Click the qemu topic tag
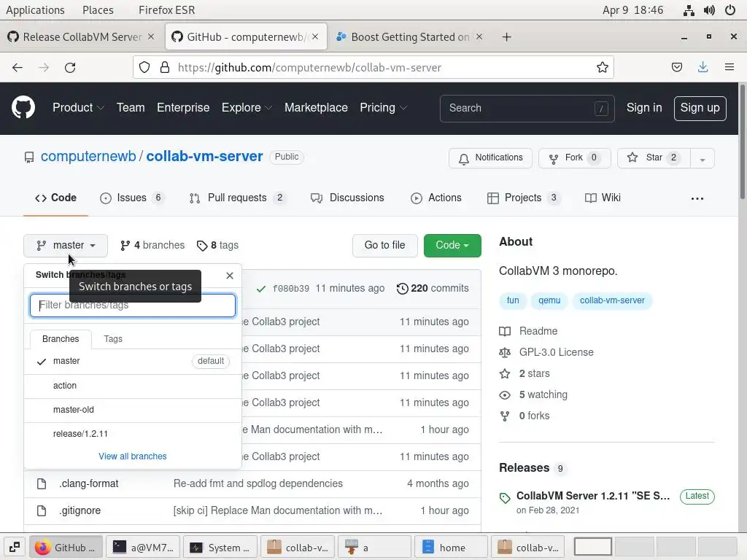747x560 pixels. pyautogui.click(x=549, y=301)
